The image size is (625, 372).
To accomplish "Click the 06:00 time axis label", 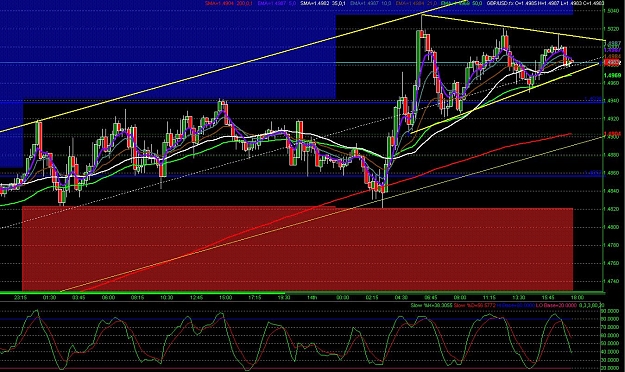I will (x=108, y=297).
